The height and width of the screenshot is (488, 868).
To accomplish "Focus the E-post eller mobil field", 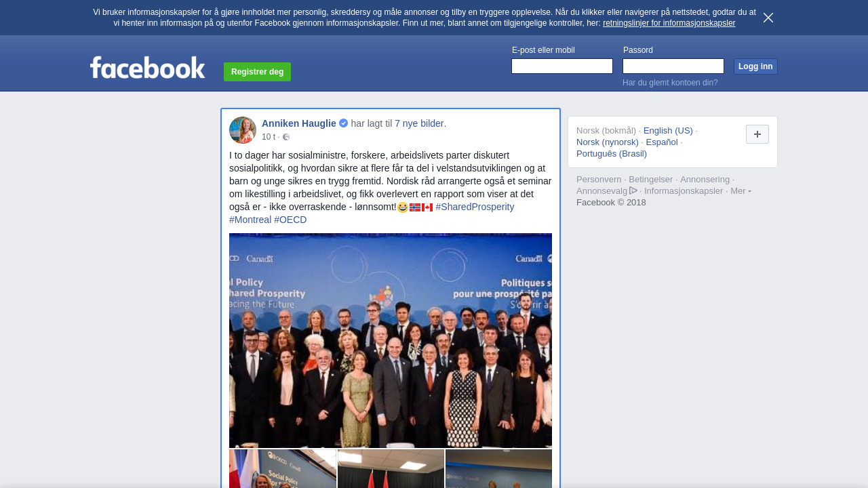I will click(561, 66).
